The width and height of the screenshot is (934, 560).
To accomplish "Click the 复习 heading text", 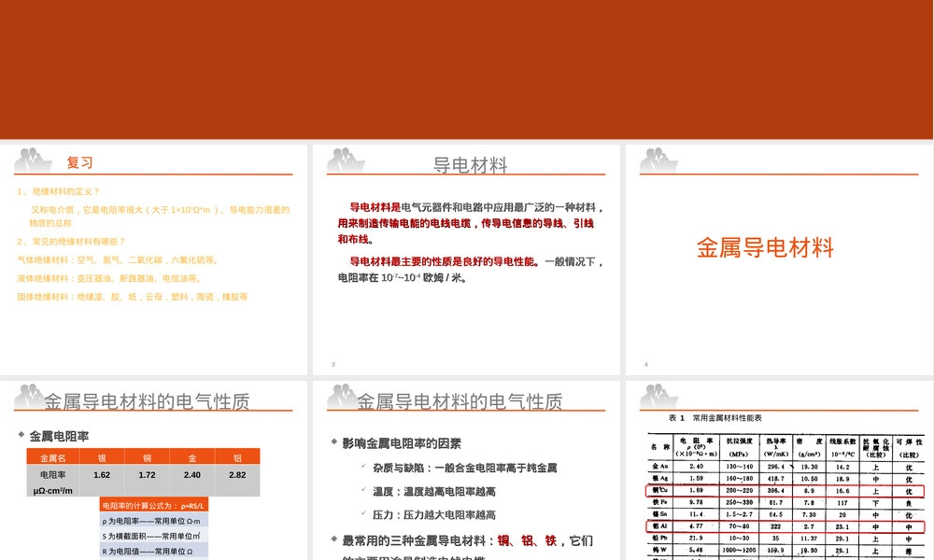I will pyautogui.click(x=79, y=162).
